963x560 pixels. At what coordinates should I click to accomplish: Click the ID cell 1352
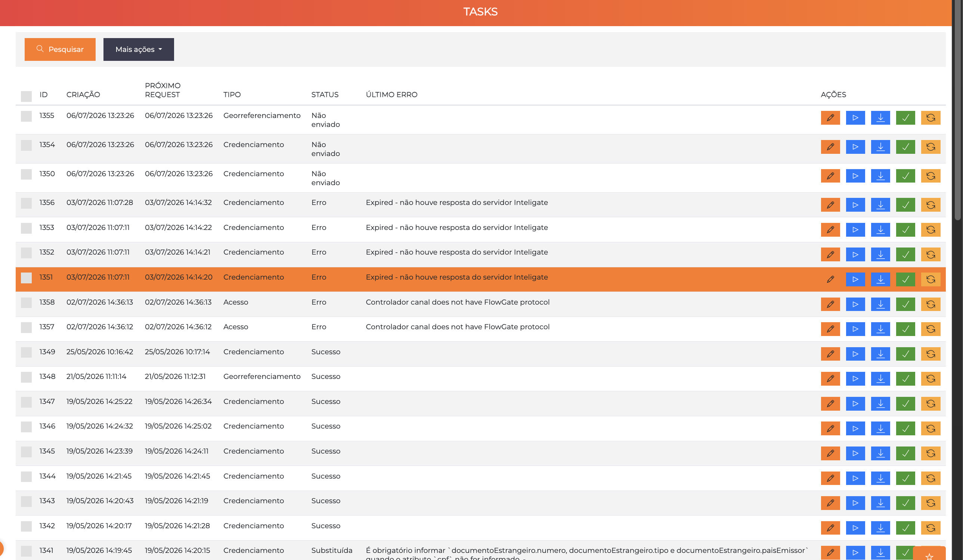pos(47,252)
